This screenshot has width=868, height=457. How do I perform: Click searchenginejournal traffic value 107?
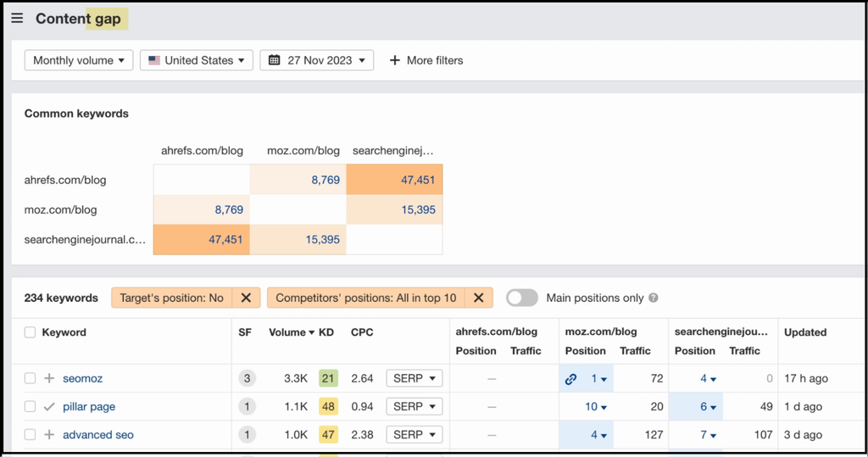pyautogui.click(x=764, y=435)
